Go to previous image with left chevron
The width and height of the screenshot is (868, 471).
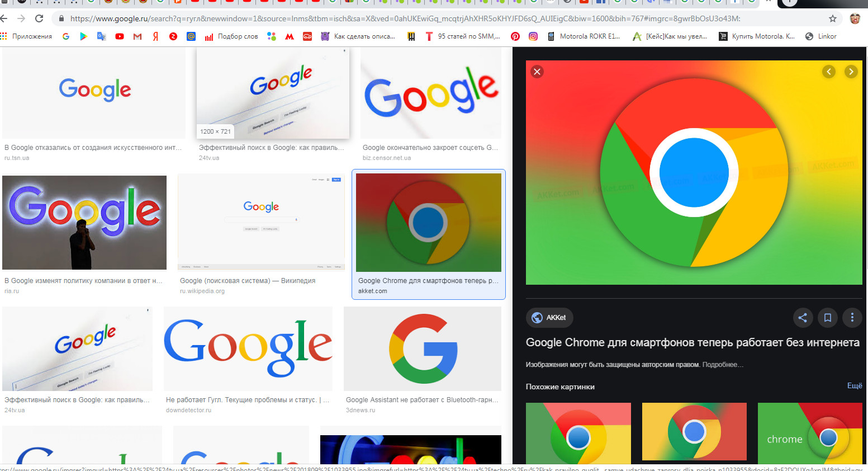pyautogui.click(x=828, y=72)
